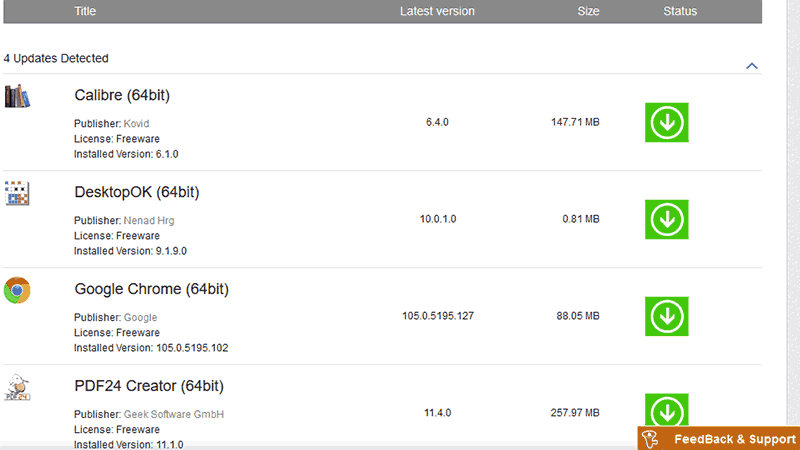
Task: Sort list by Size column
Action: 588,11
